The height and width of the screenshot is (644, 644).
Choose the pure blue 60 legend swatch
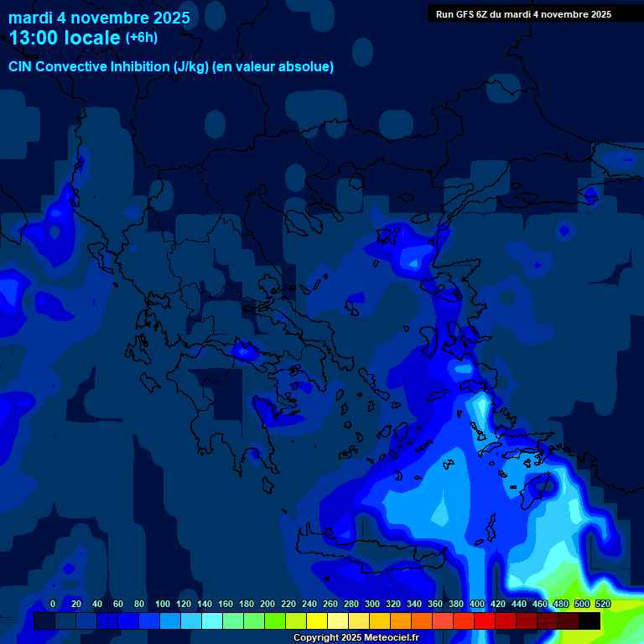tap(107, 621)
